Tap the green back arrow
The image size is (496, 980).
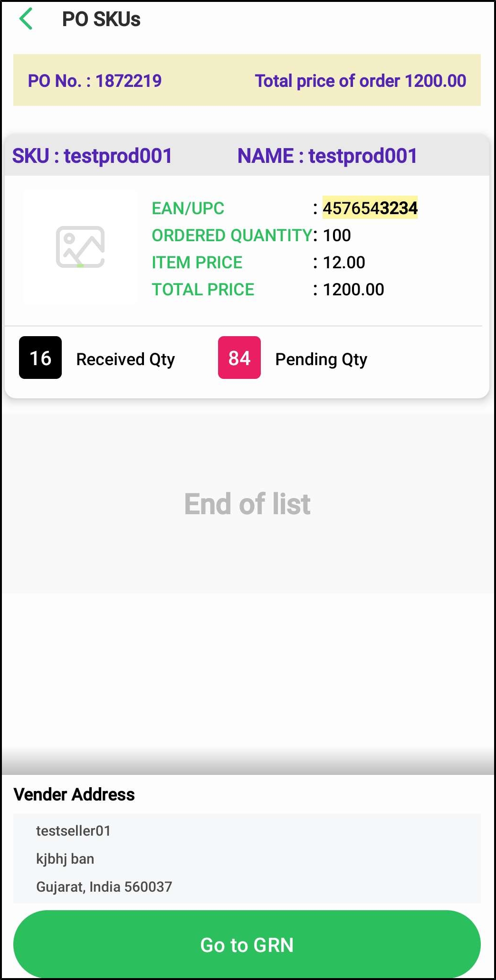[x=26, y=19]
